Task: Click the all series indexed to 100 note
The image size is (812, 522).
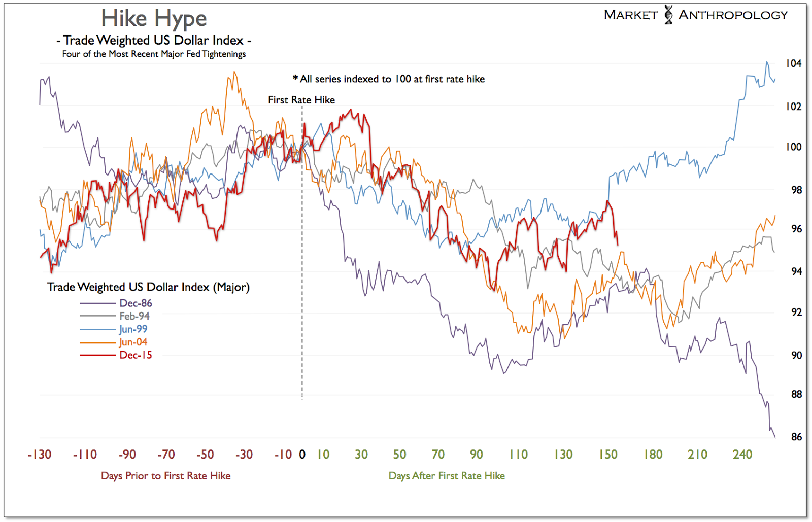Action: [389, 79]
